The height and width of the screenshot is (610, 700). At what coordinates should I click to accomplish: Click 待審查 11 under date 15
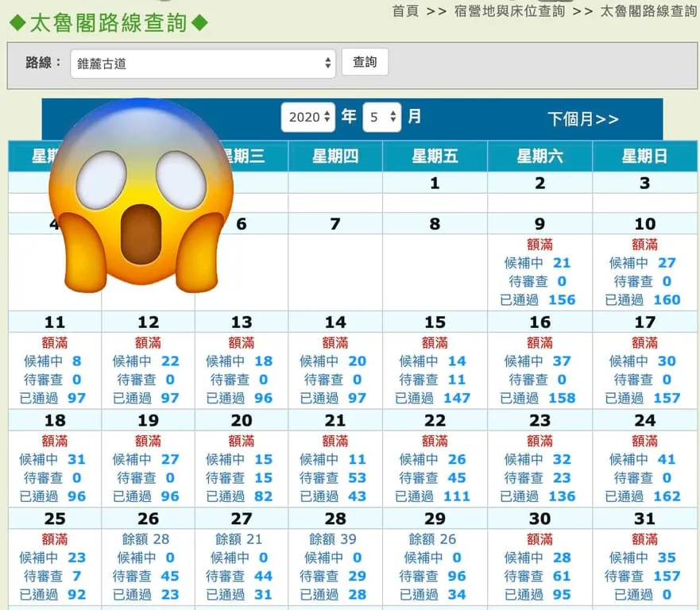tap(432, 380)
